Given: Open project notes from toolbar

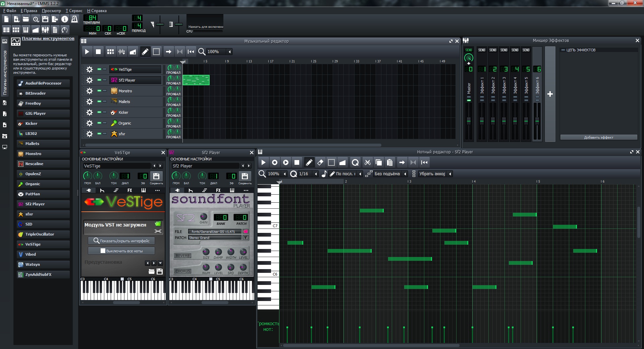Looking at the screenshot, I should 55,30.
